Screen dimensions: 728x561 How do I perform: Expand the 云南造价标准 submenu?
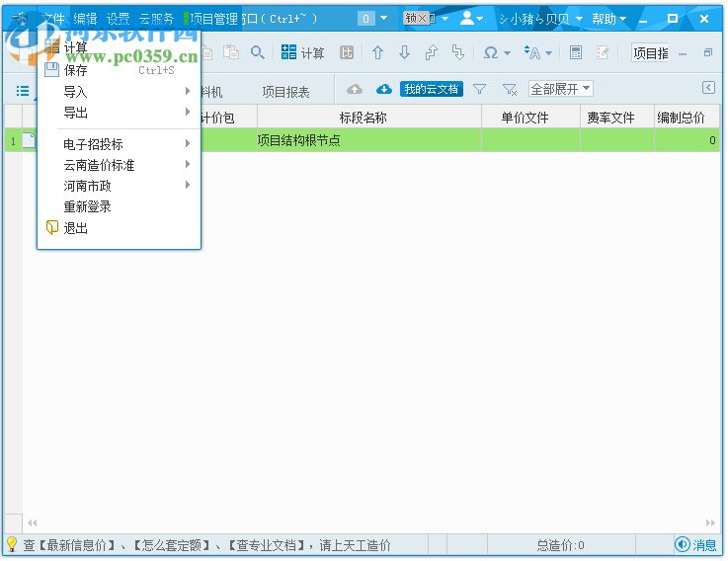tap(119, 164)
